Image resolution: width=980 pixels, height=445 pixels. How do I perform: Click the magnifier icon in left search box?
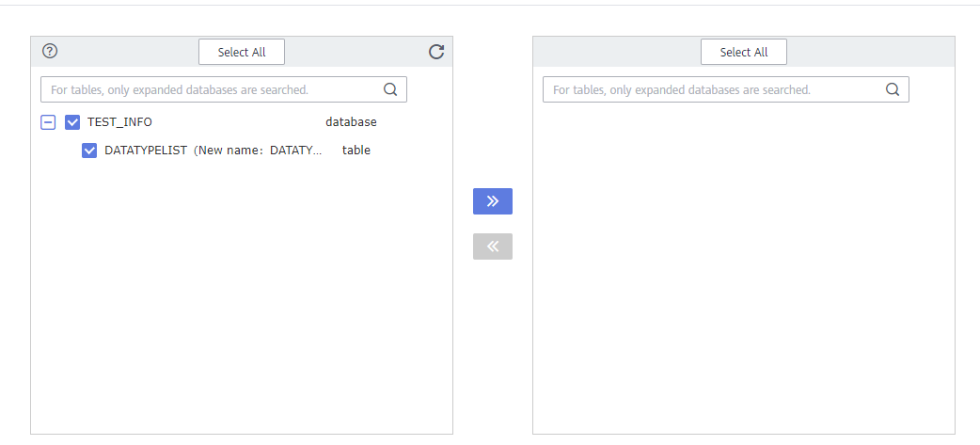(x=390, y=89)
